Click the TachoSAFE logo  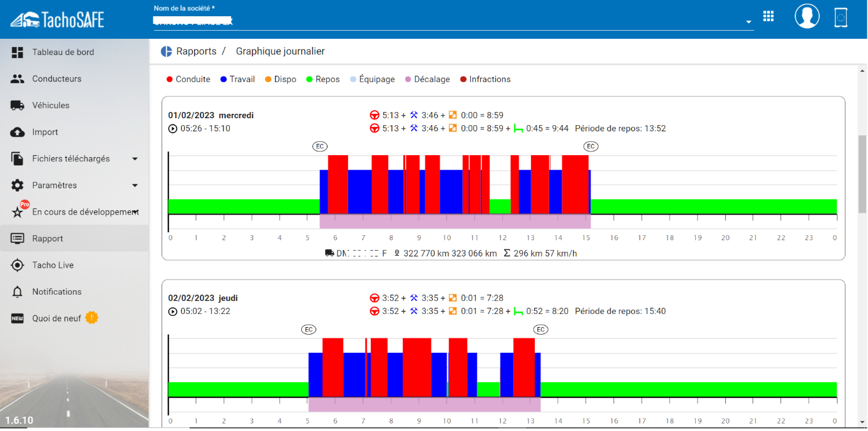pos(58,19)
